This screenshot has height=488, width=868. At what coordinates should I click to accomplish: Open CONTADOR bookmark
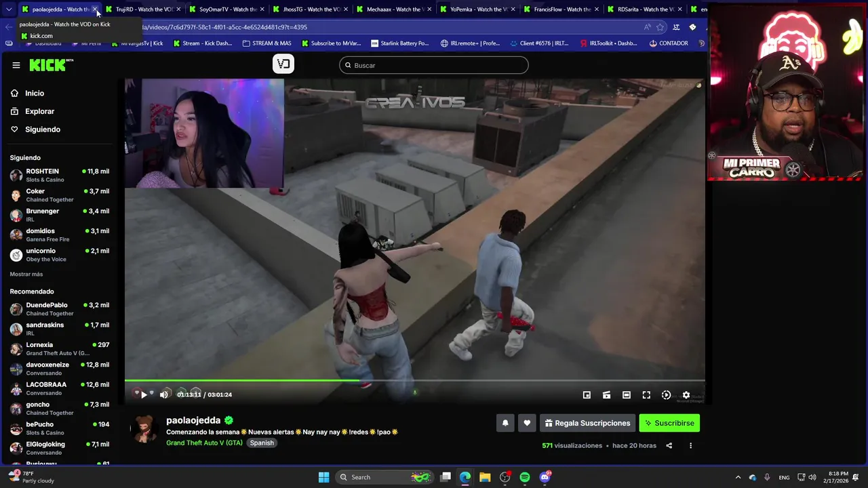[669, 43]
